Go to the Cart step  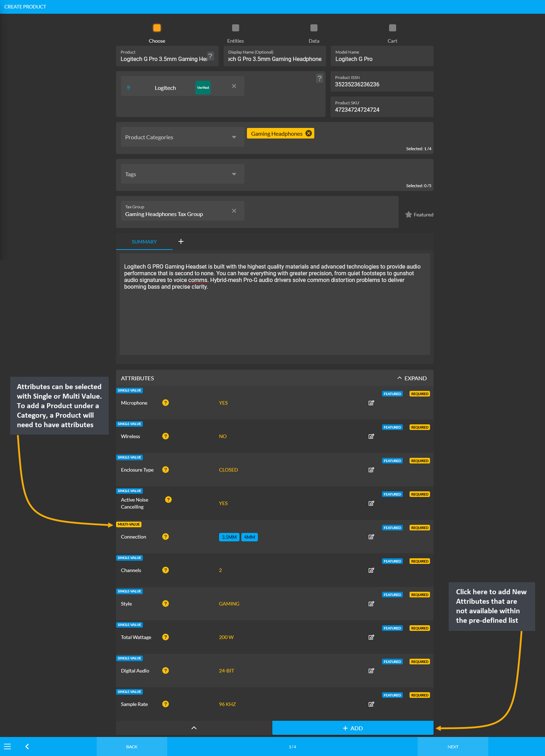pyautogui.click(x=392, y=34)
